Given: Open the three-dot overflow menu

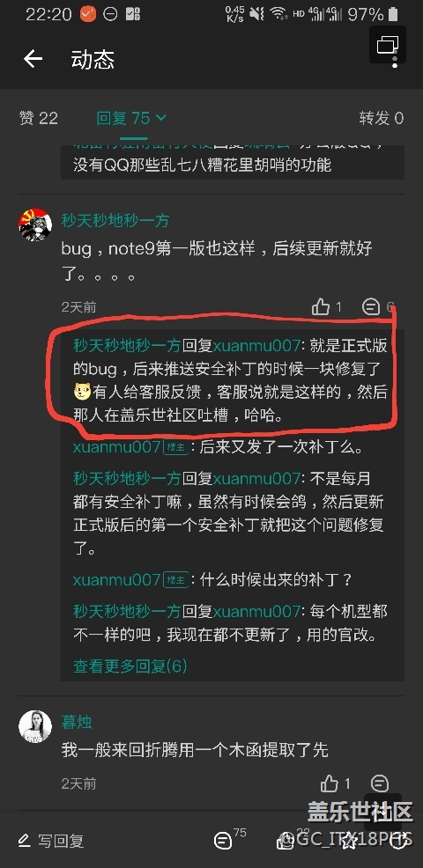Looking at the screenshot, I should [395, 61].
